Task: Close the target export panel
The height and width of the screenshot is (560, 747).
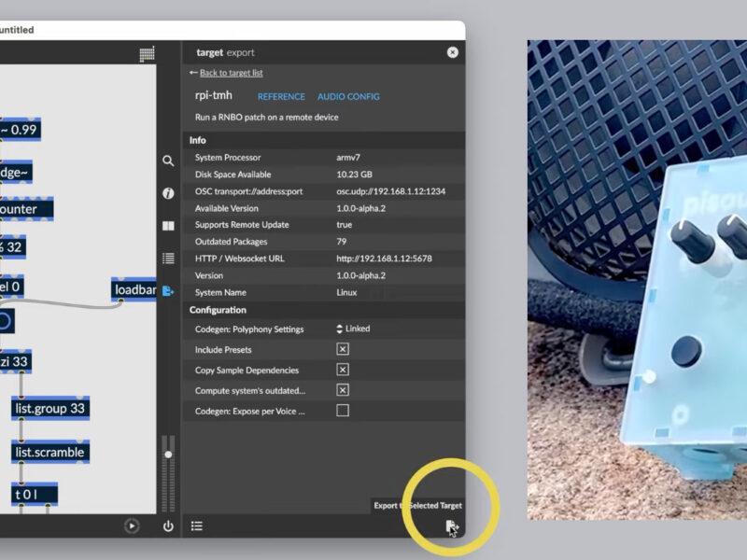Action: pyautogui.click(x=453, y=53)
